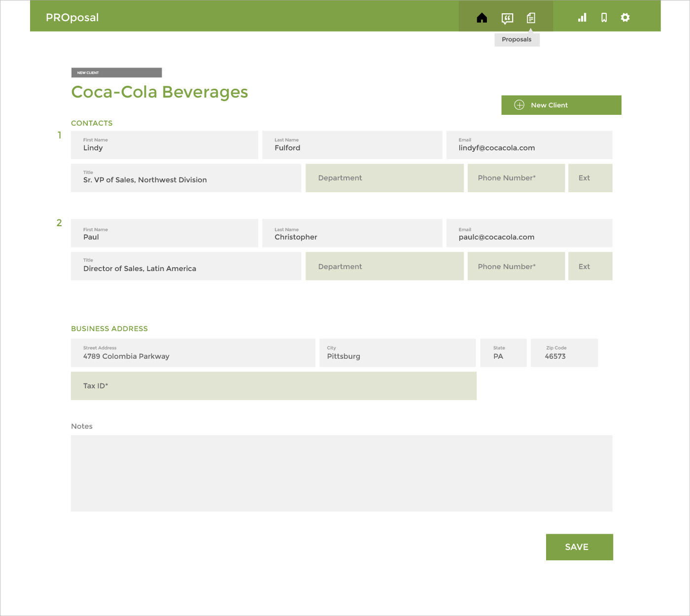The height and width of the screenshot is (616, 690).
Task: Open the bar chart reports icon
Action: coord(582,18)
